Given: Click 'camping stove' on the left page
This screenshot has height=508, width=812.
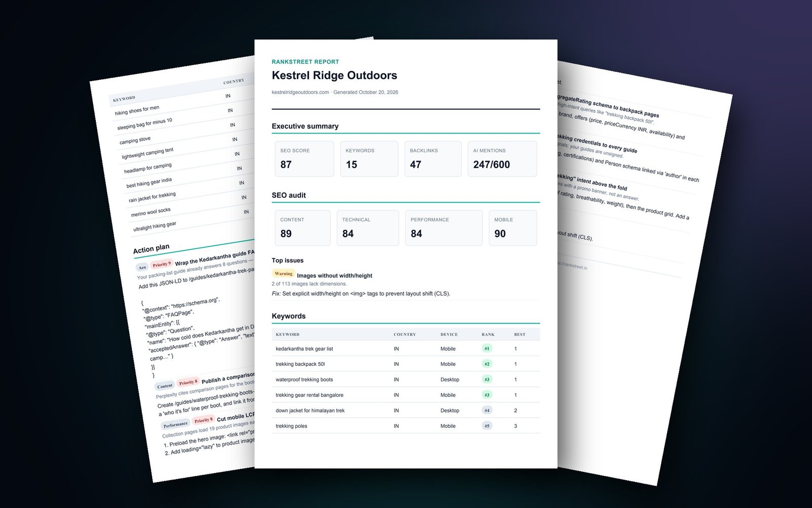Looking at the screenshot, I should 135,140.
